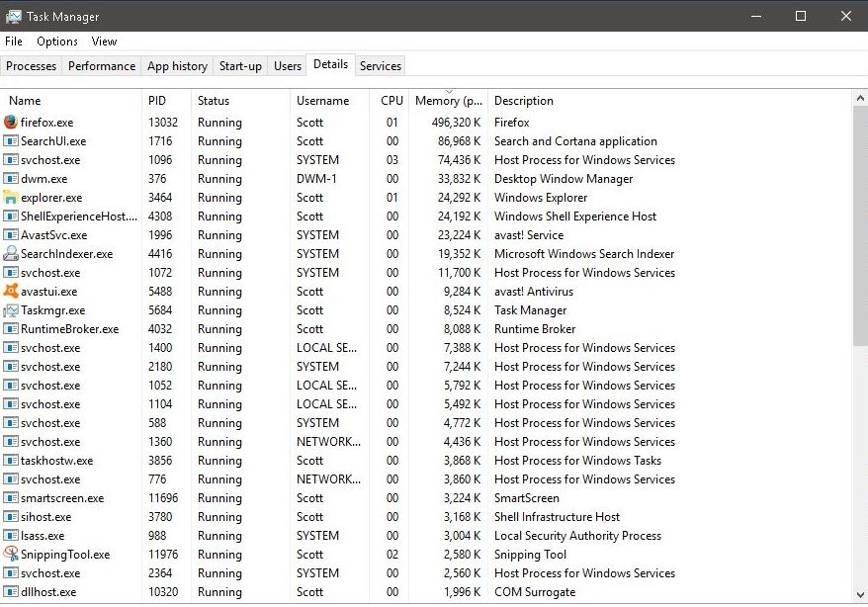
Task: Click the 'avast! Antivirus' description
Action: click(533, 292)
